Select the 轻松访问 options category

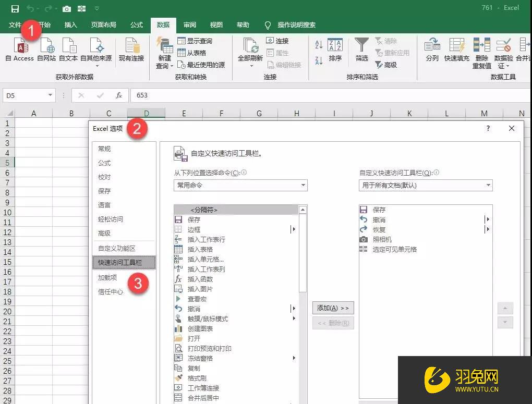coord(110,219)
